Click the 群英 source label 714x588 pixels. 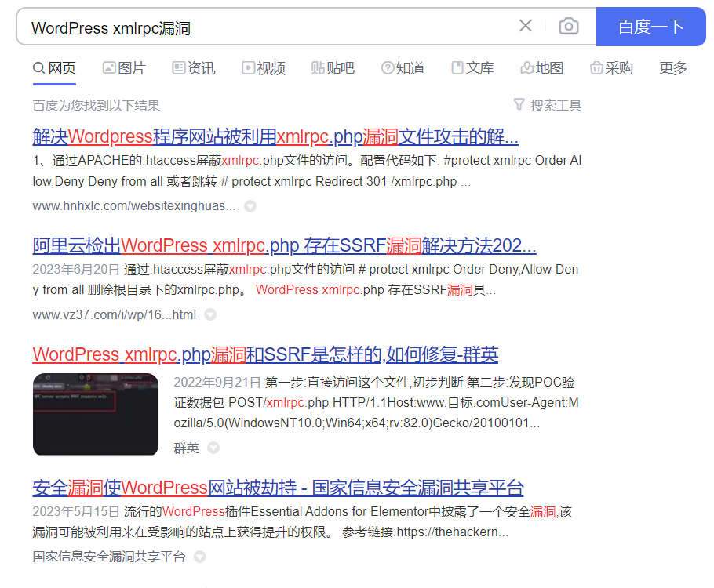point(187,448)
